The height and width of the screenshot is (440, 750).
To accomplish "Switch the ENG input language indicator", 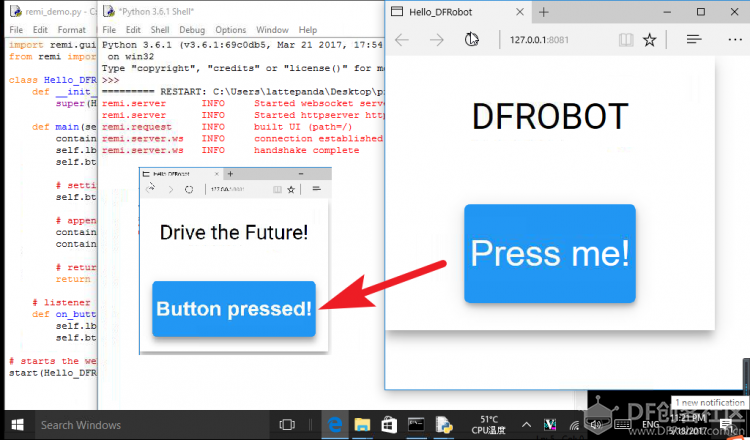I will pos(650,425).
